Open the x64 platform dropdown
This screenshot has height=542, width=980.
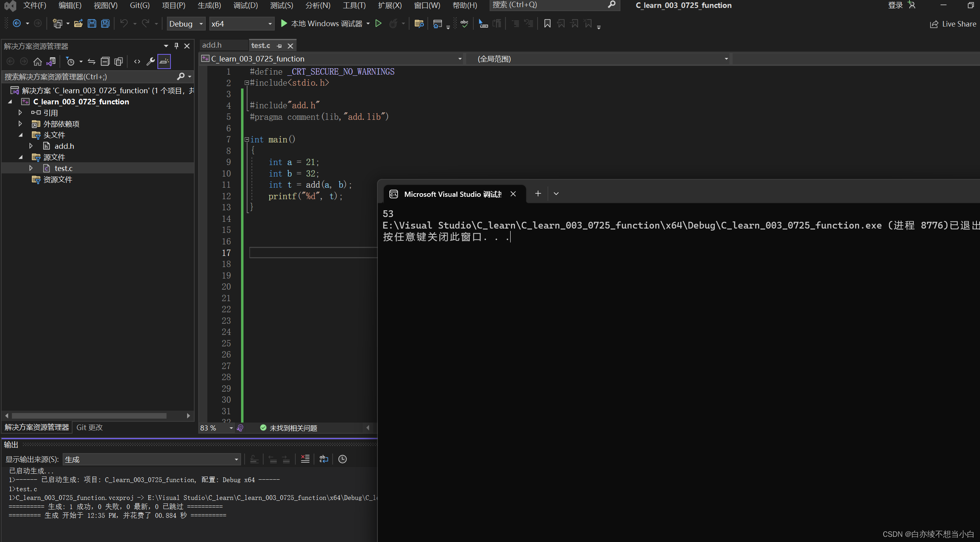pyautogui.click(x=241, y=24)
